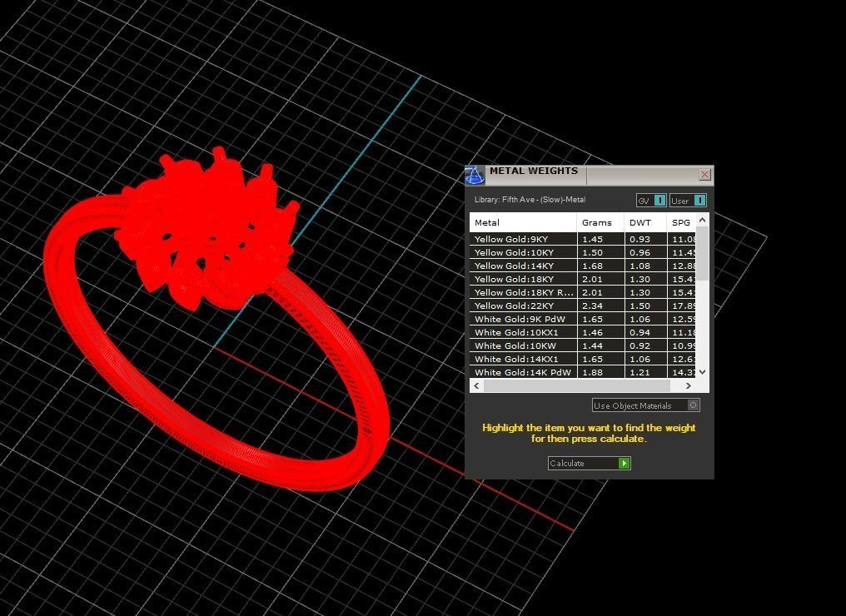
Task: Click the 1.45 grams cell
Action: tap(600, 239)
